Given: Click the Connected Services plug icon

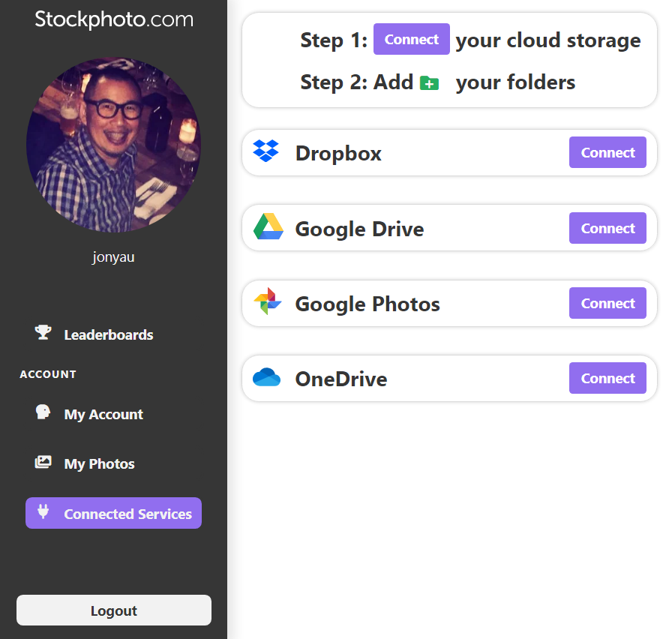Looking at the screenshot, I should [x=43, y=511].
